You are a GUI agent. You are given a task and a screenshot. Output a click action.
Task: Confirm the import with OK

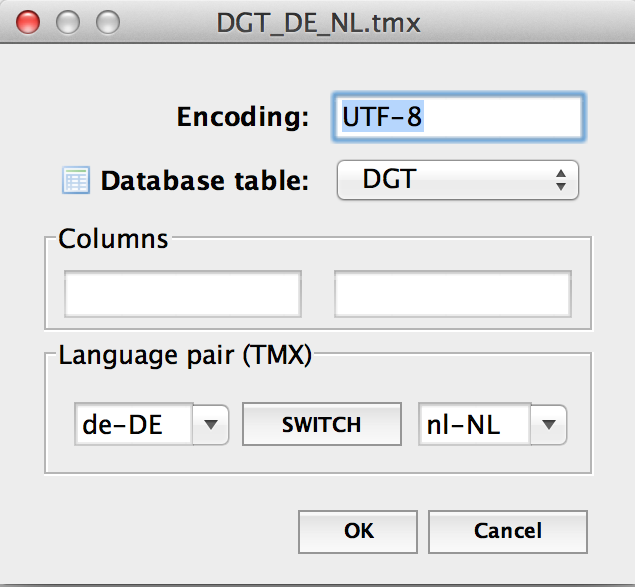[359, 531]
